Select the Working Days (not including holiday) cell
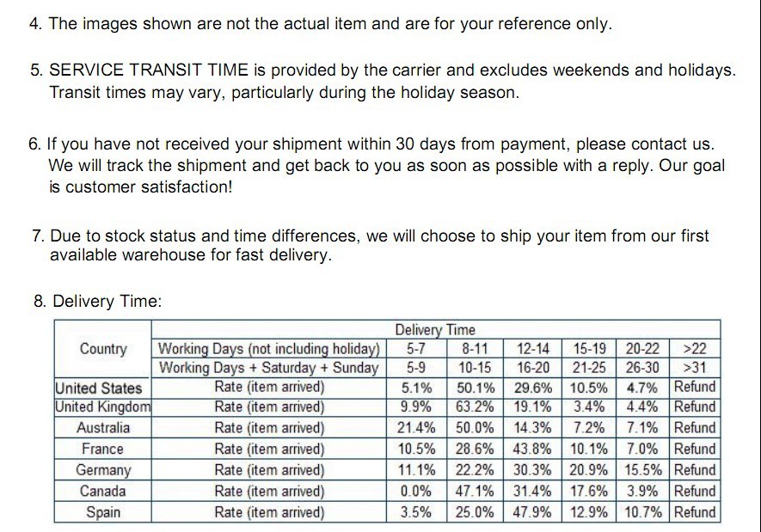The width and height of the screenshot is (761, 532). [x=269, y=349]
